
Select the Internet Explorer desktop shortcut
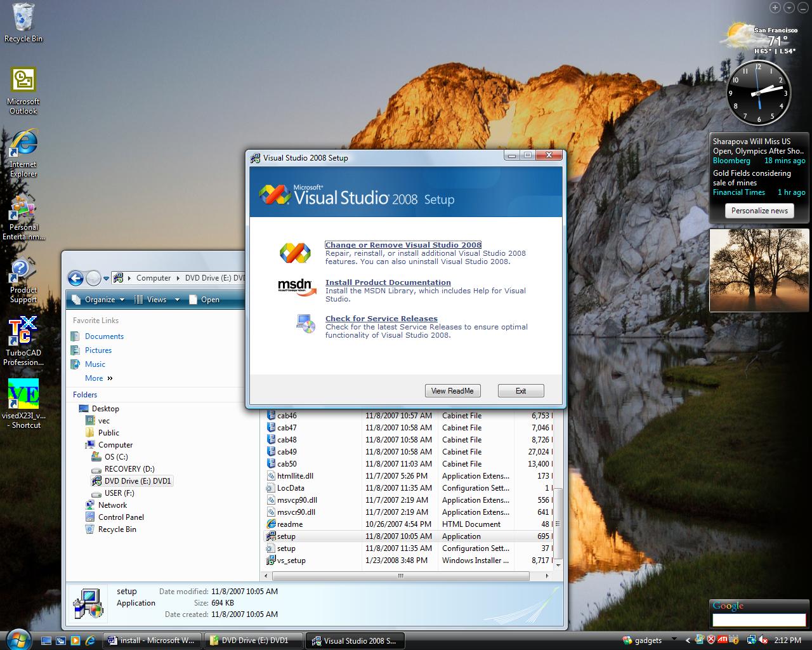pyautogui.click(x=23, y=154)
